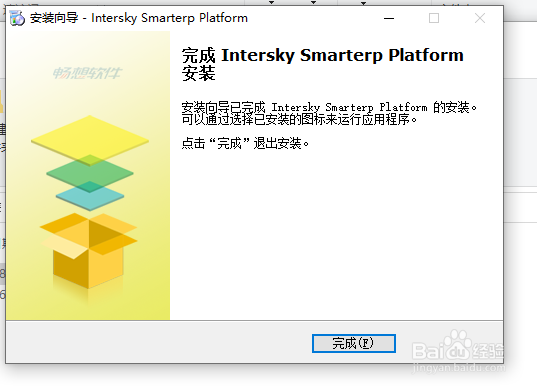Click the disabled maximize button in title bar
This screenshot has width=537, height=387.
434,18
